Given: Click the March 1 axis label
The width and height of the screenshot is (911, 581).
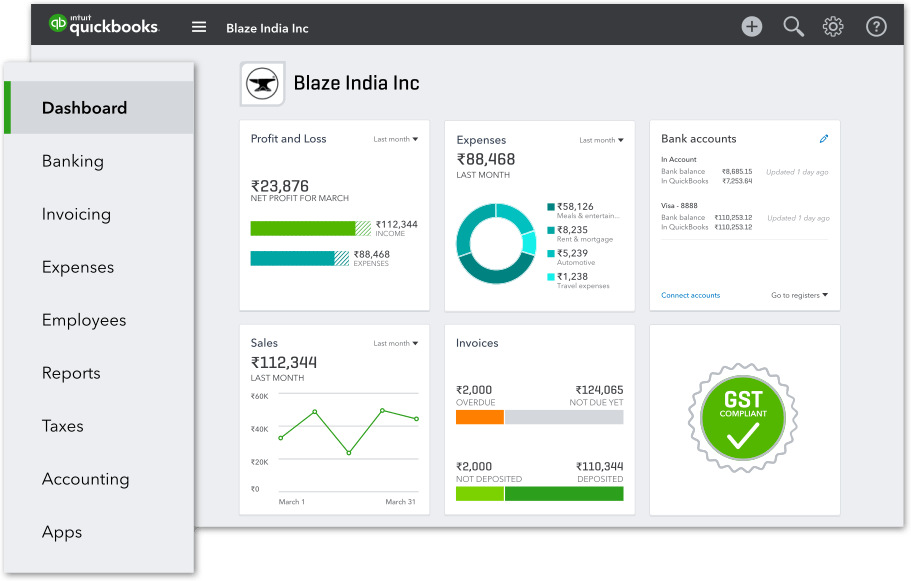Looking at the screenshot, I should pyautogui.click(x=292, y=502).
